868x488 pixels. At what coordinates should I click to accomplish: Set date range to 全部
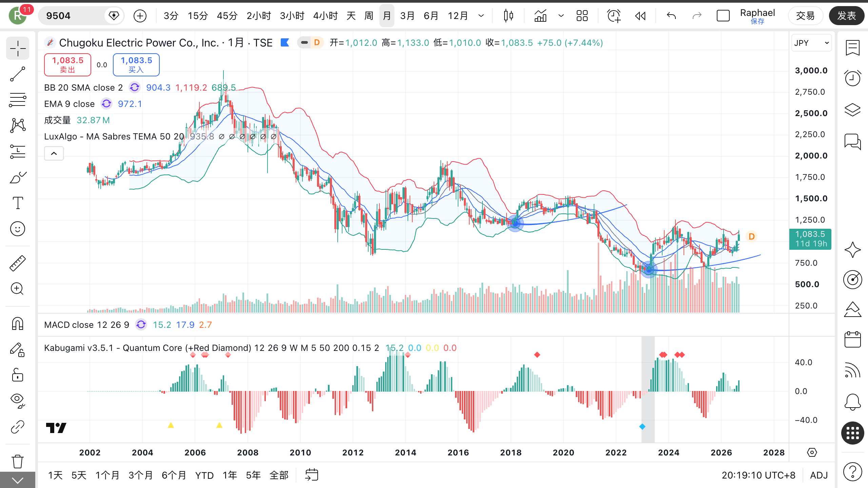tap(279, 475)
